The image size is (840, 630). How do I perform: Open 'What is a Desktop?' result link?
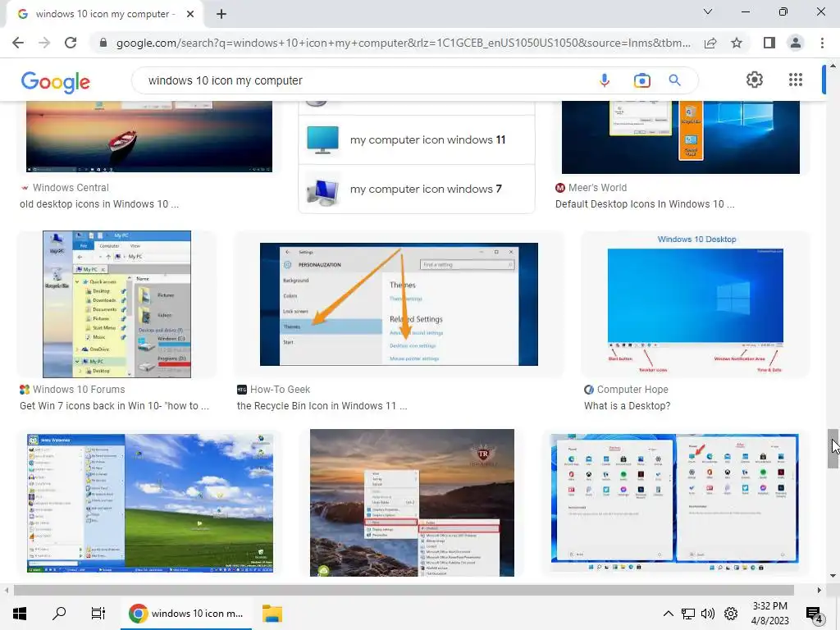[627, 405]
